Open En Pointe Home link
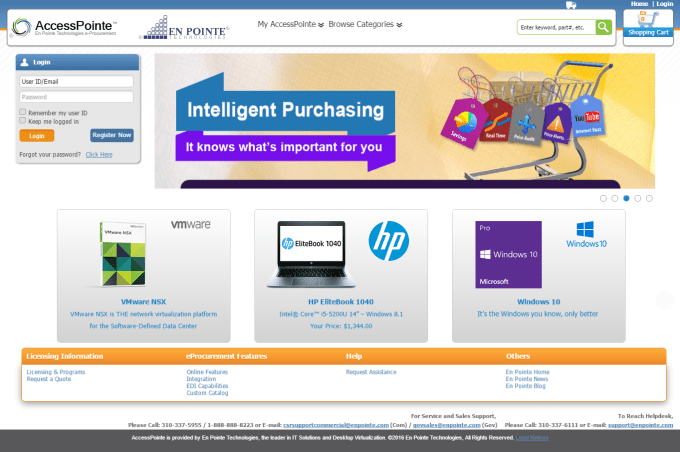680x452 pixels. click(527, 372)
